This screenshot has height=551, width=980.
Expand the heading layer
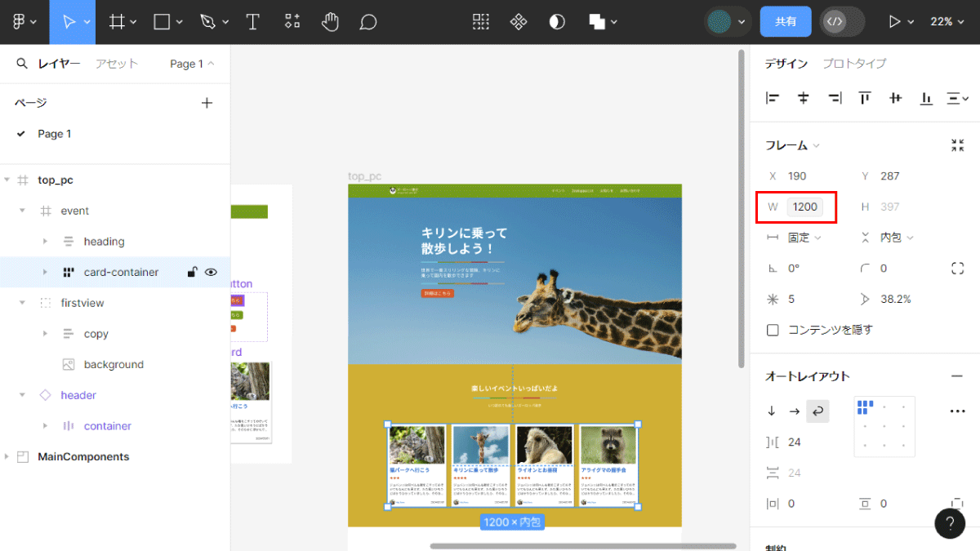[x=45, y=242]
